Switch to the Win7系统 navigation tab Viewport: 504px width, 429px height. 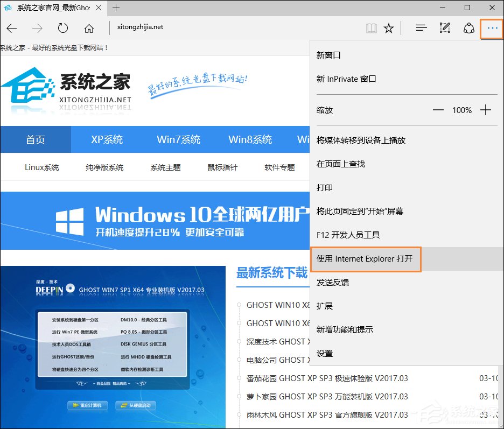pyautogui.click(x=178, y=139)
